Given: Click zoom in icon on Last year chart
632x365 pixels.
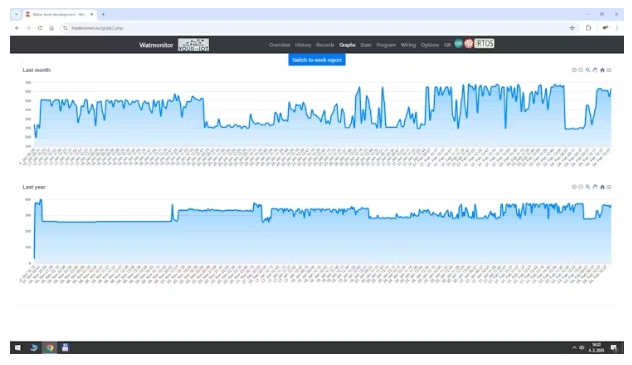Looking at the screenshot, I should pyautogui.click(x=574, y=187).
